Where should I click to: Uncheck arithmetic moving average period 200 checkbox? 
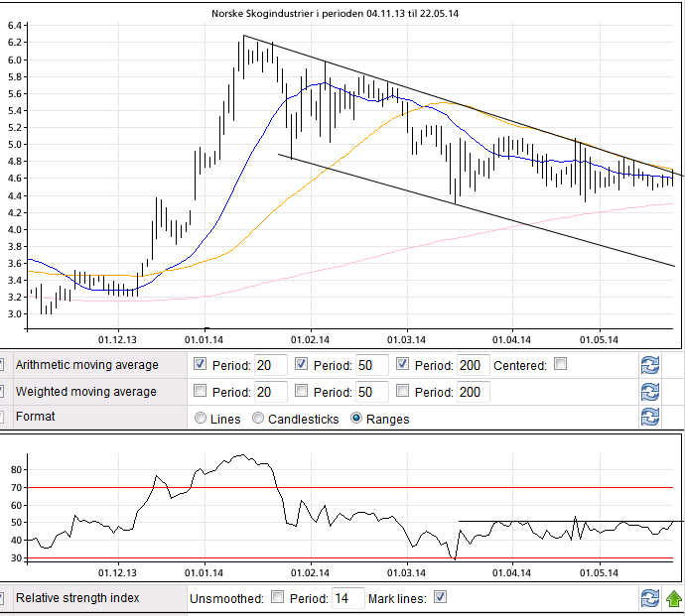[x=403, y=364]
